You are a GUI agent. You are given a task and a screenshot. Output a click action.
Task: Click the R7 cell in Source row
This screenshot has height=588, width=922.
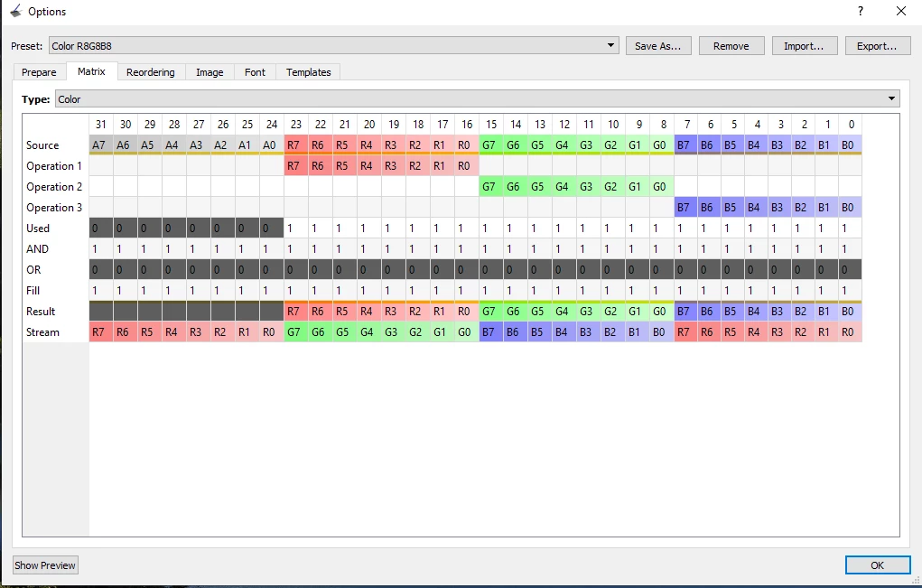[x=296, y=145]
